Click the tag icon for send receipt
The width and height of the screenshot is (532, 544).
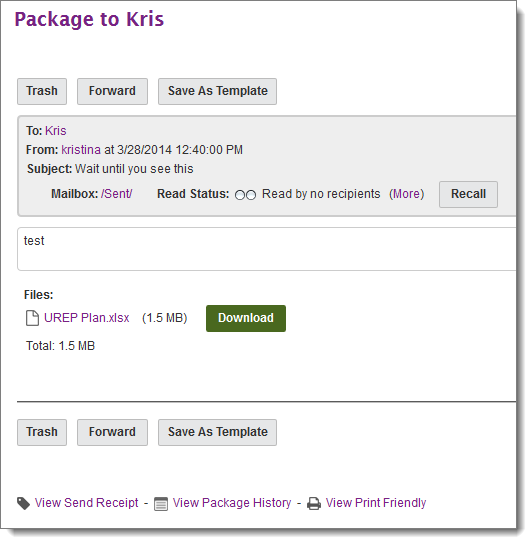point(23,503)
